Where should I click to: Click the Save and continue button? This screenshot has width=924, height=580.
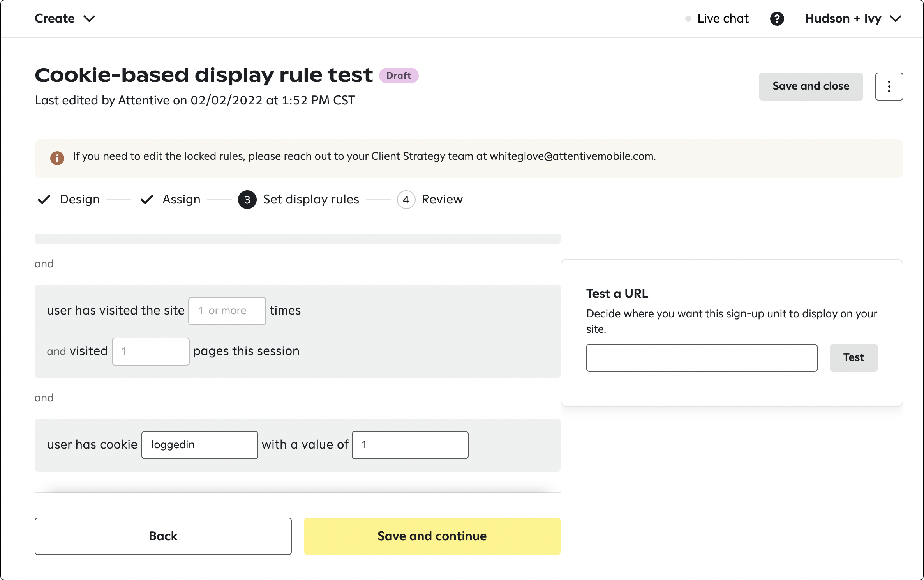[x=432, y=536]
